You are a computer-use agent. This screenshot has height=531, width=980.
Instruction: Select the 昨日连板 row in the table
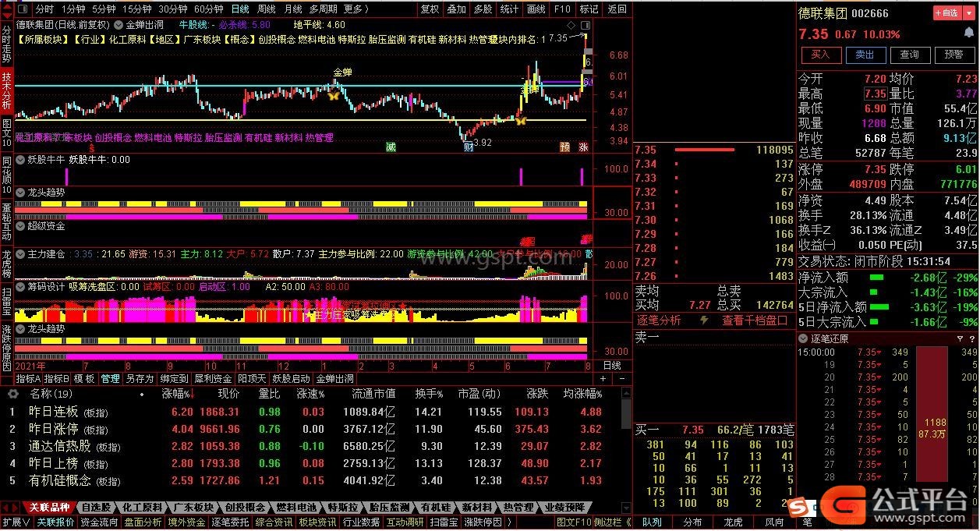click(312, 412)
